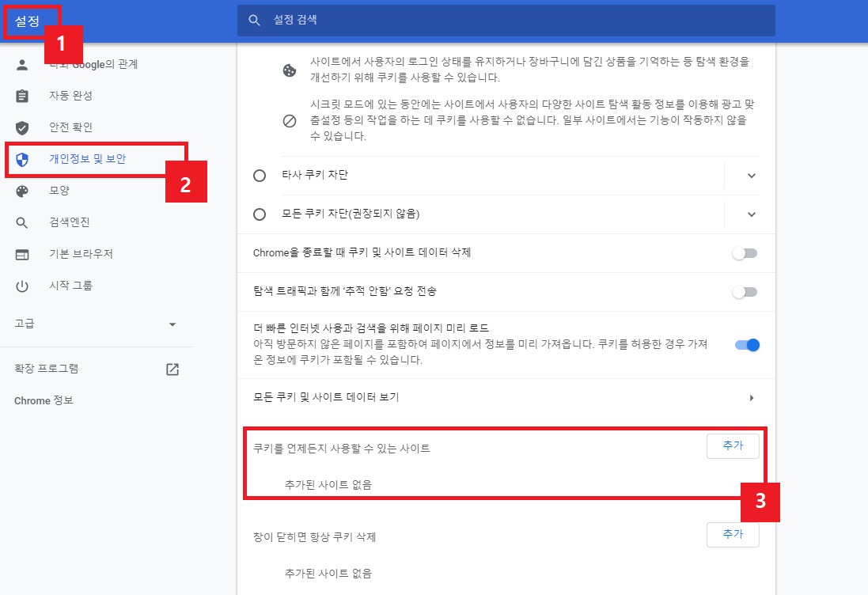Click the clipboard icon next to 자동 완성
Image resolution: width=868 pixels, height=595 pixels.
point(22,97)
